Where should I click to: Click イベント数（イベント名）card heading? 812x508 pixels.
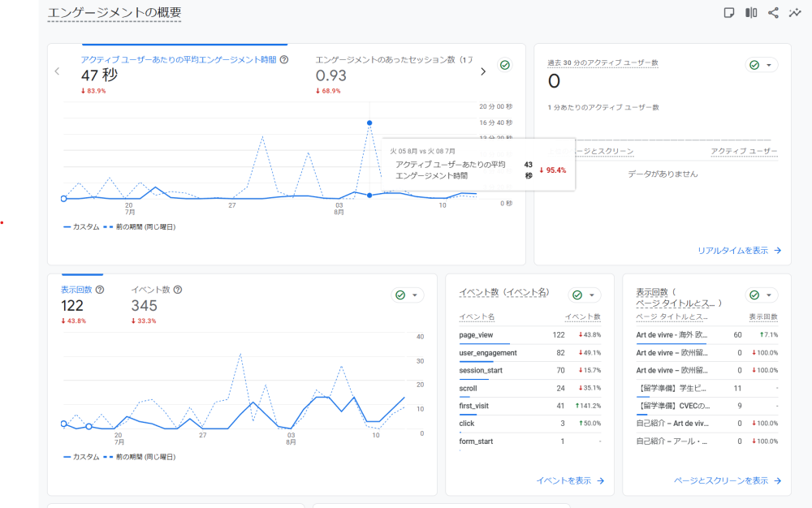click(x=504, y=292)
